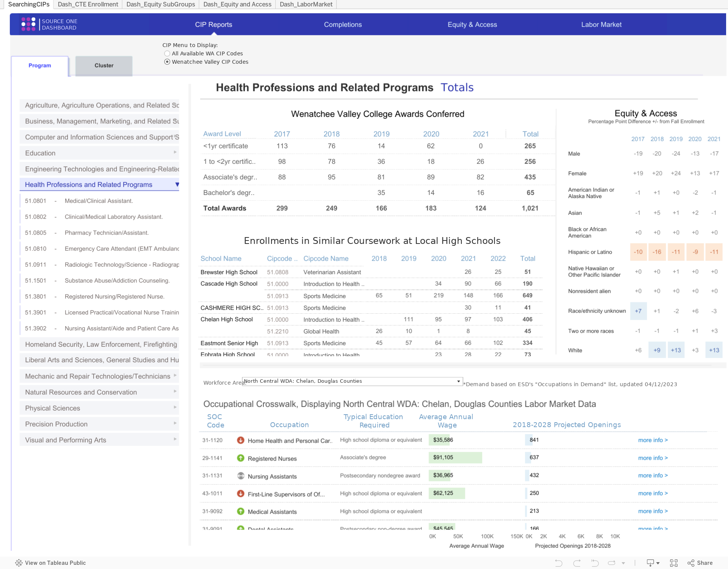Image resolution: width=728 pixels, height=569 pixels.
Task: Click red down-arrow icon for First-Line Supervisors
Action: (x=240, y=494)
